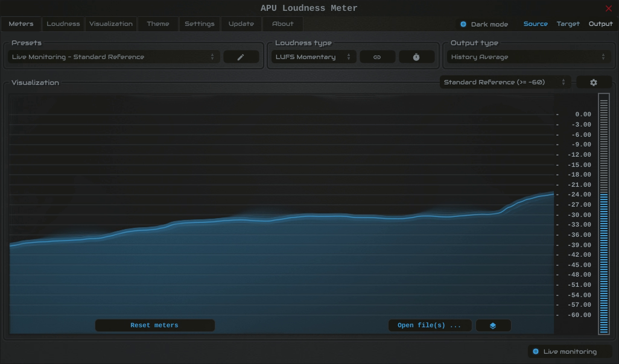Image resolution: width=619 pixels, height=364 pixels.
Task: Open the Visualization tab
Action: 111,24
